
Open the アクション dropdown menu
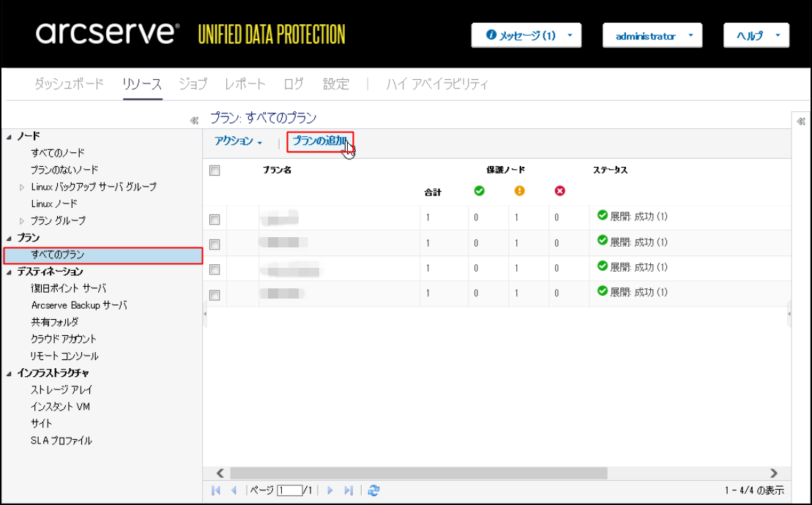[x=238, y=141]
